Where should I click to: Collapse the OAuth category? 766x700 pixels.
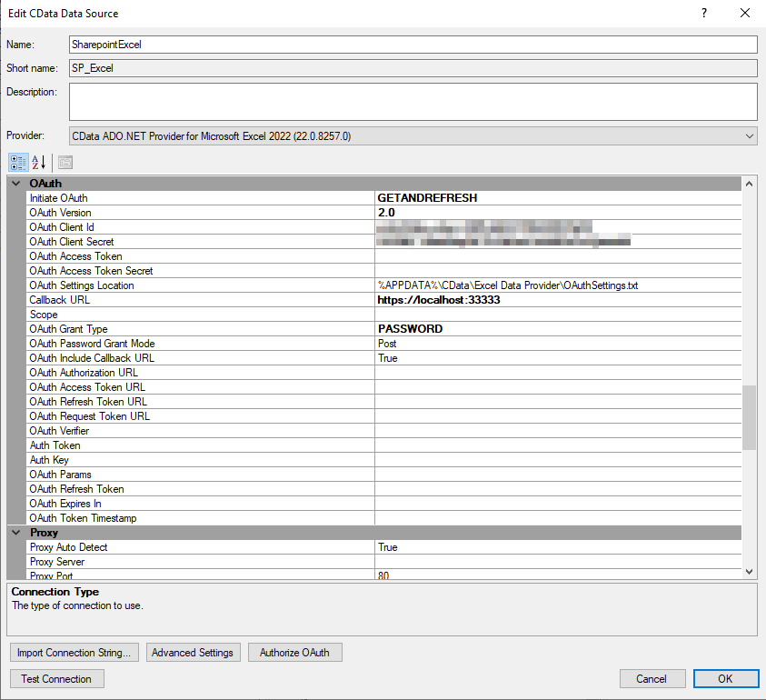click(16, 184)
